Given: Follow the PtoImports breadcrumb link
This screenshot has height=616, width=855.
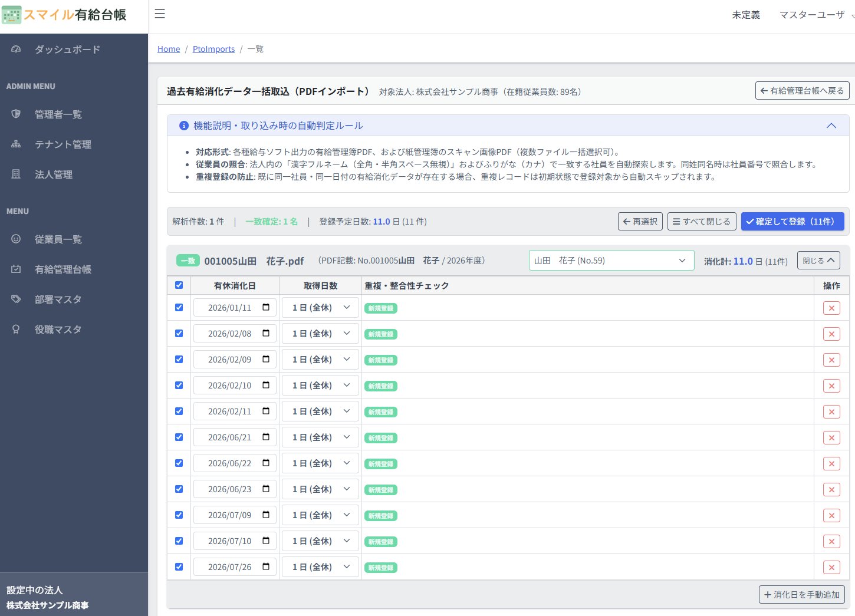Looking at the screenshot, I should tap(213, 49).
